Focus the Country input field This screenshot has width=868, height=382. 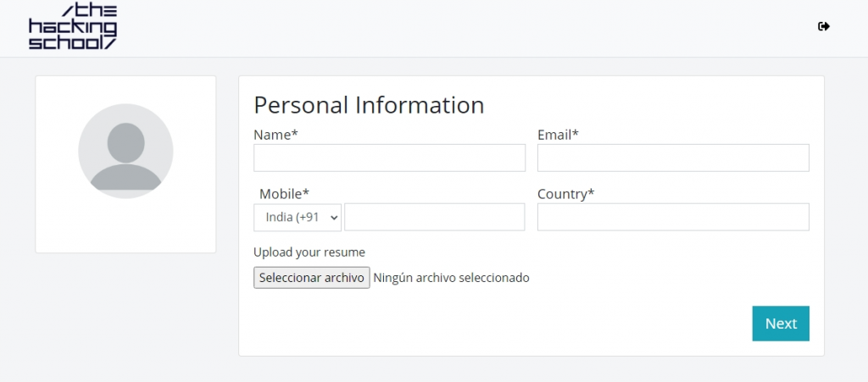[x=673, y=218]
